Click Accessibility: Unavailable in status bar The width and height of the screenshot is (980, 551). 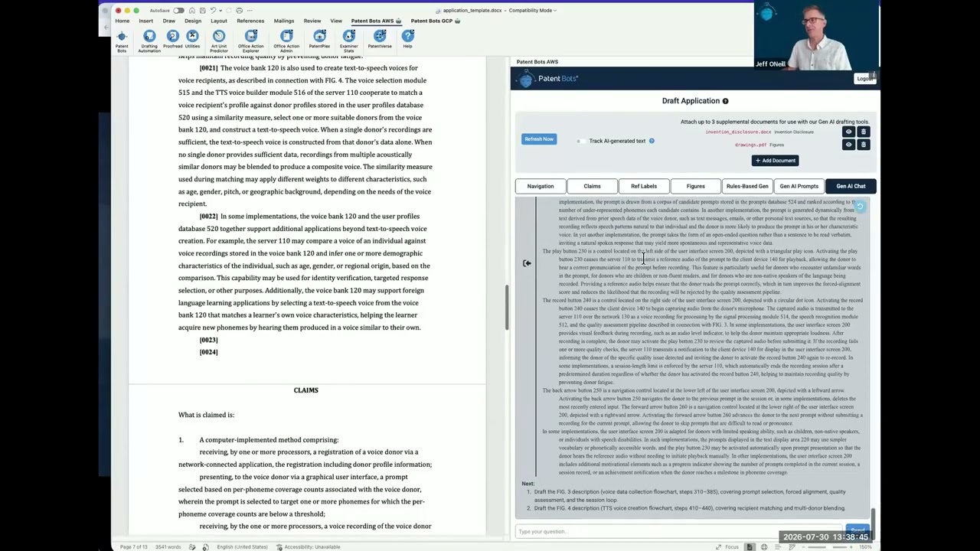[x=308, y=547]
